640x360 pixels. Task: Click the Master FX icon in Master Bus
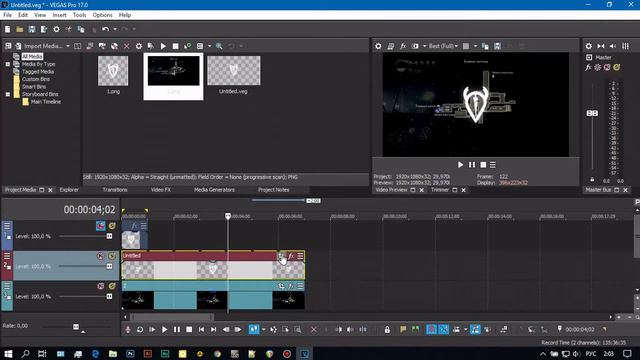(x=588, y=67)
